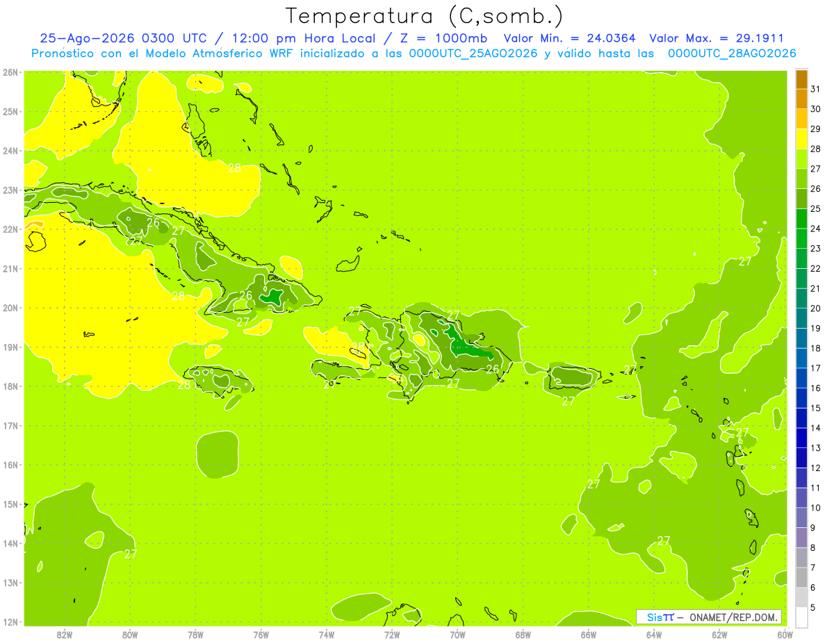Click the '76W' longitude axis label
Viewport: 834px width, 644px height.
pyautogui.click(x=261, y=634)
